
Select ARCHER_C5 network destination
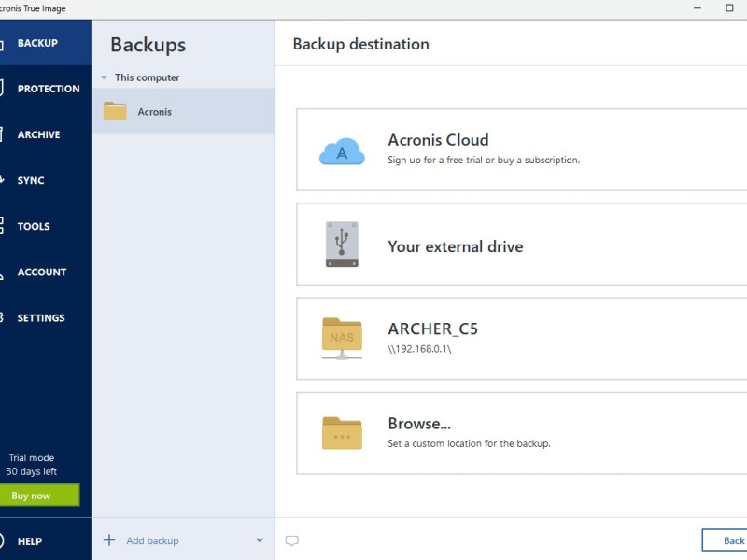522,339
